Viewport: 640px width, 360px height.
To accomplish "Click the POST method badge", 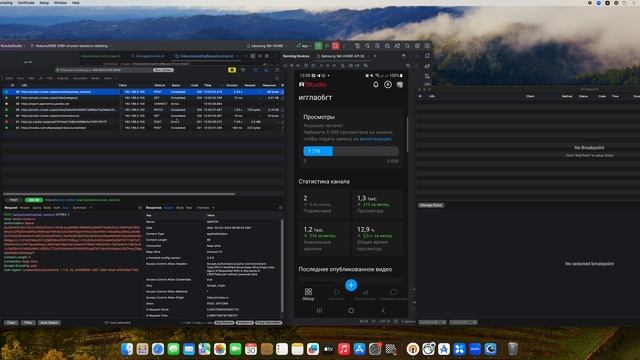I will pos(14,200).
